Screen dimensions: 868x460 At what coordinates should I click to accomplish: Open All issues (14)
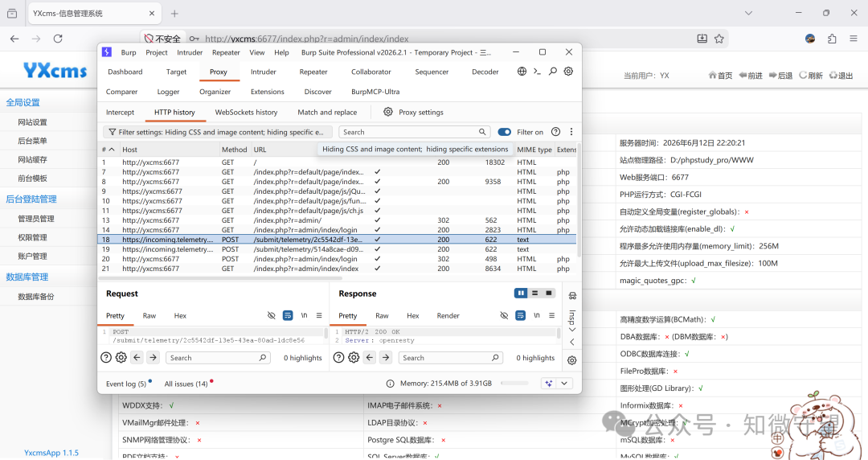click(186, 384)
